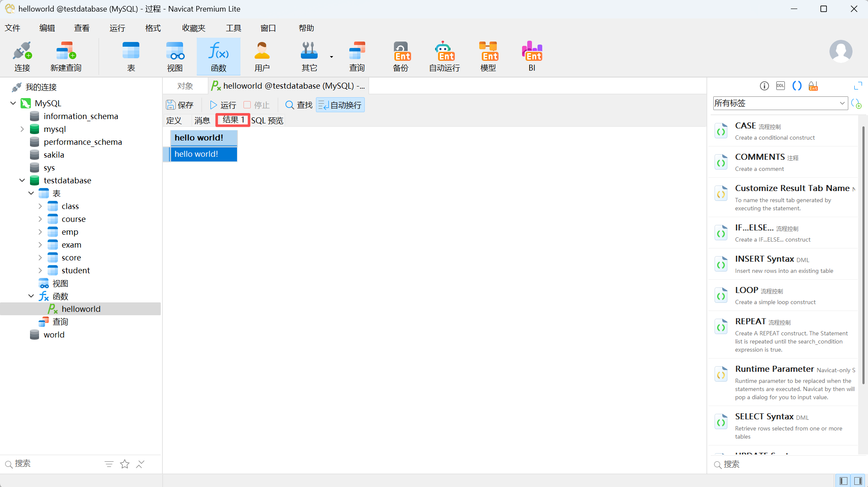The image size is (868, 487).
Task: Toggle the 自动换行 word wrap button
Action: pos(340,105)
